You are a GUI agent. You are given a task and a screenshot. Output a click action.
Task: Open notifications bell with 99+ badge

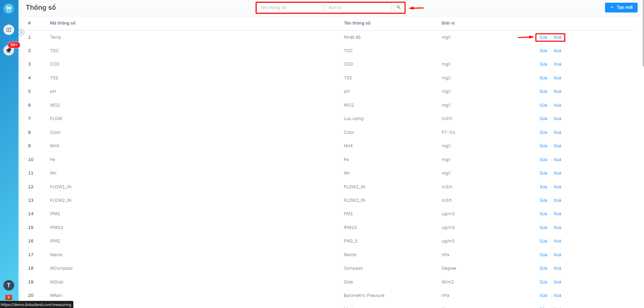pos(9,50)
